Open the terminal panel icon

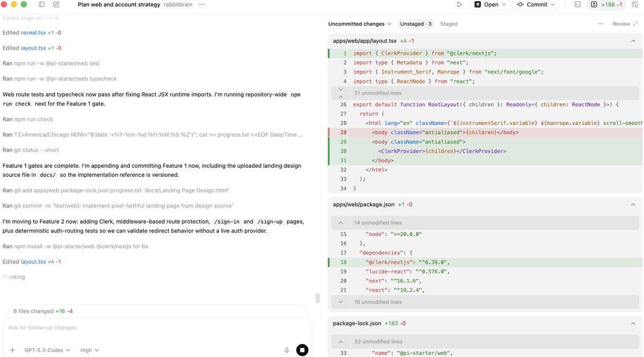[577, 4]
